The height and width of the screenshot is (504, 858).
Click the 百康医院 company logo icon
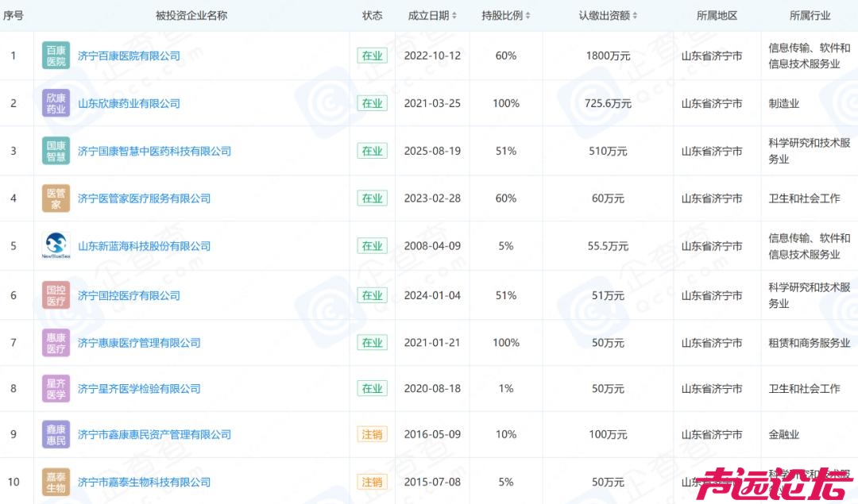click(x=55, y=55)
